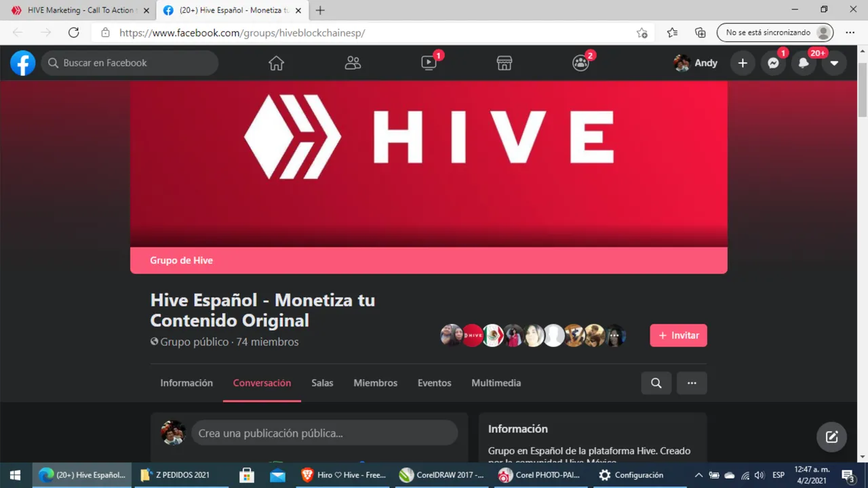Click No se está sincronizando profile button
Viewport: 868px width, 488px height.
coord(775,33)
